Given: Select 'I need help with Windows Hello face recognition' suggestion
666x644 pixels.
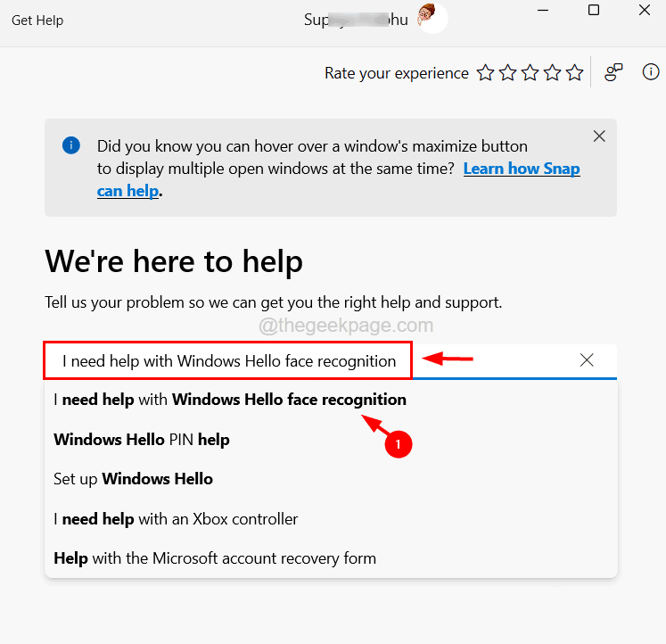Looking at the screenshot, I should pos(230,400).
